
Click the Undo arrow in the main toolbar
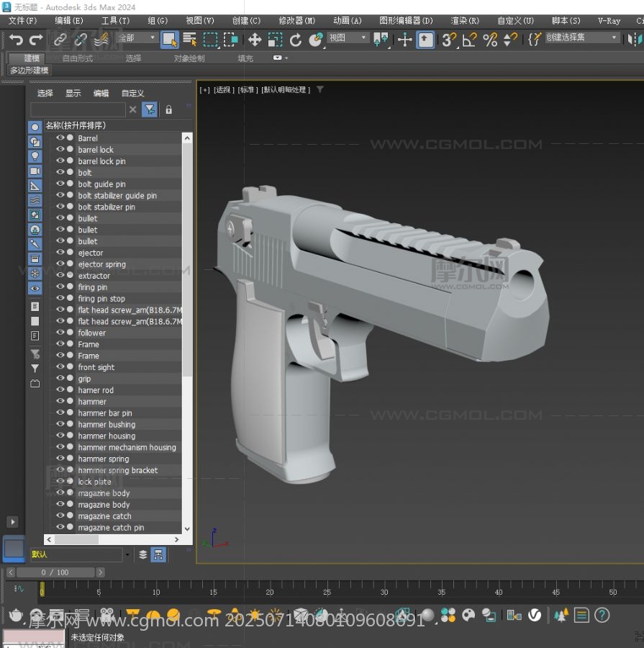16,40
